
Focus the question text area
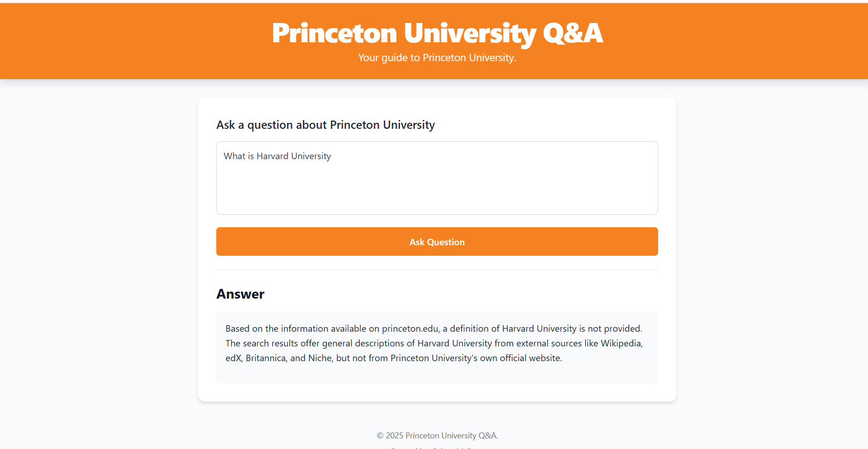point(437,178)
